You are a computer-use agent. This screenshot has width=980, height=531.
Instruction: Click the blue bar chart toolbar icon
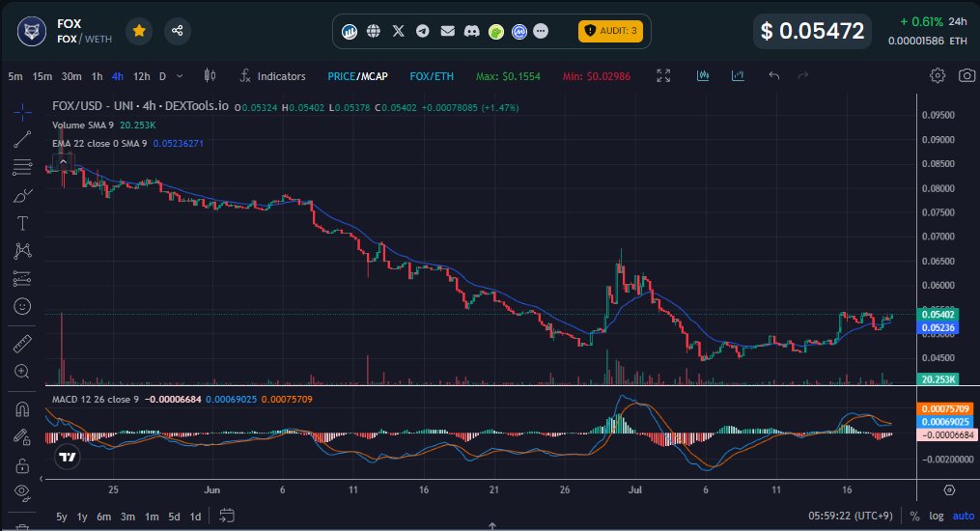pos(738,75)
